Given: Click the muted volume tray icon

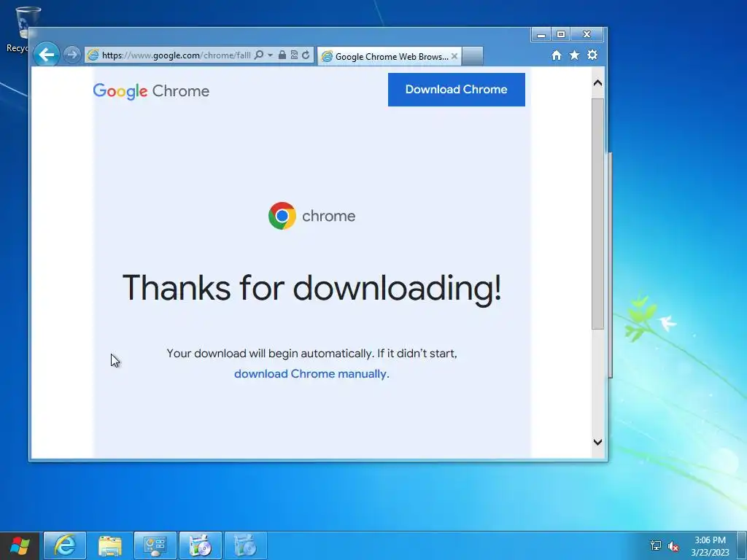Looking at the screenshot, I should [673, 545].
